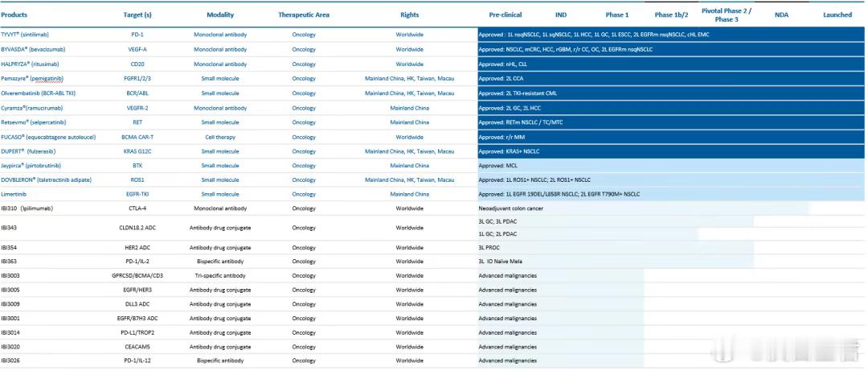Click 'Approved: 2L TKI-resistant CML' status text
The image size is (868, 371).
click(x=518, y=93)
